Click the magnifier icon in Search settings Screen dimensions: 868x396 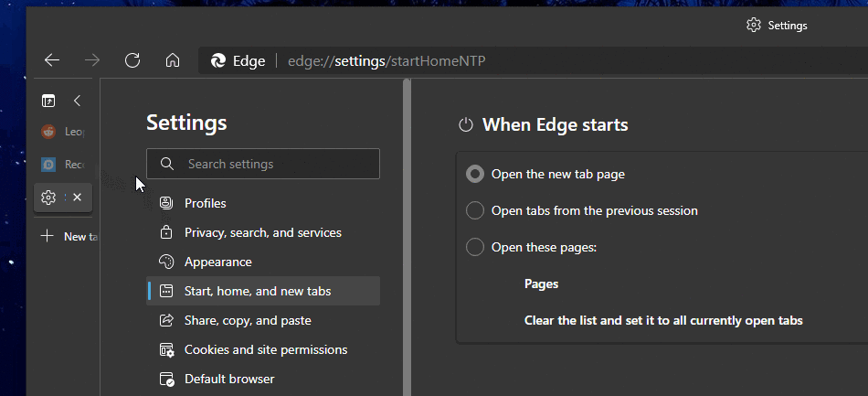166,164
